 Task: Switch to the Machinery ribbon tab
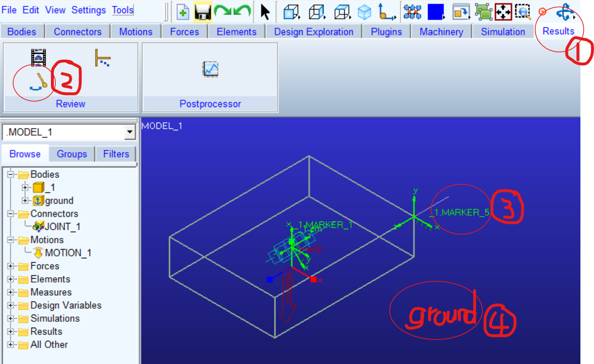441,32
